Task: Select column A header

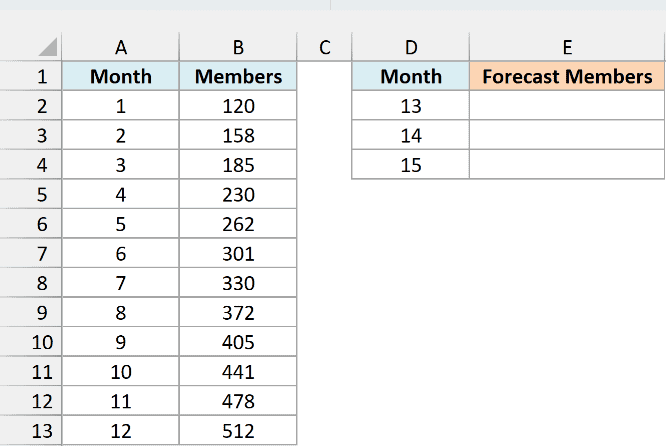Action: [x=121, y=47]
